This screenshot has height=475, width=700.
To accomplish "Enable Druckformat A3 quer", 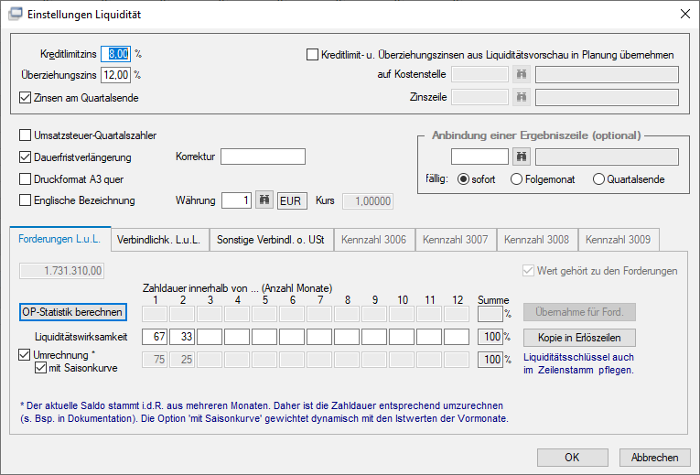I will [25, 179].
